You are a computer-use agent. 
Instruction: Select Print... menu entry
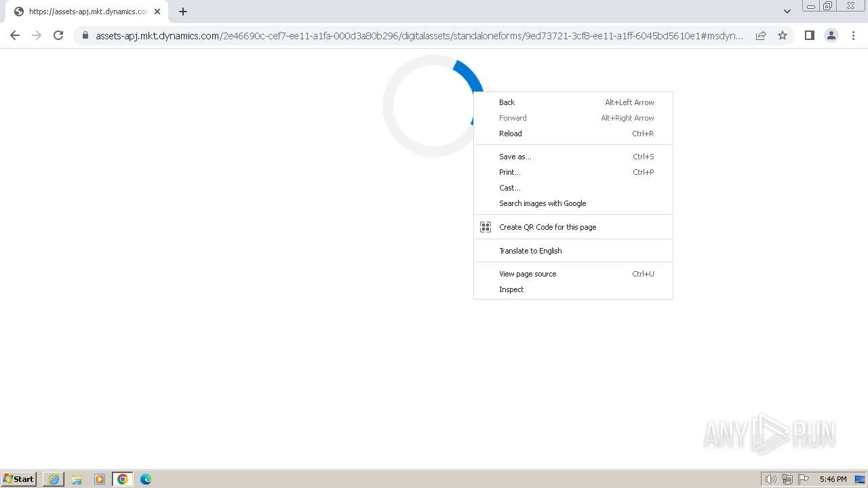[573, 172]
